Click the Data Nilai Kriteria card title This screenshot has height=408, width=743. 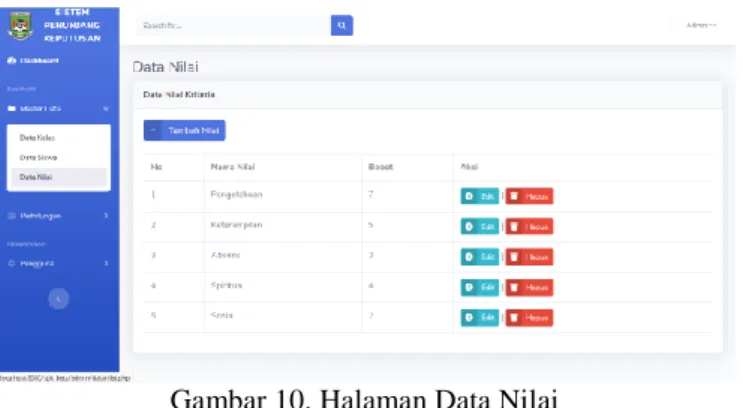pyautogui.click(x=179, y=94)
